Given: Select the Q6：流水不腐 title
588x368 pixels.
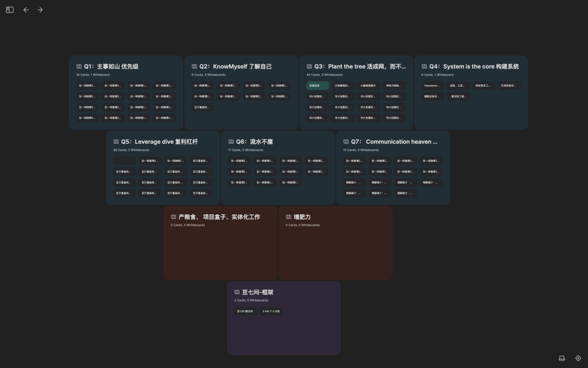Looking at the screenshot, I should pos(254,142).
